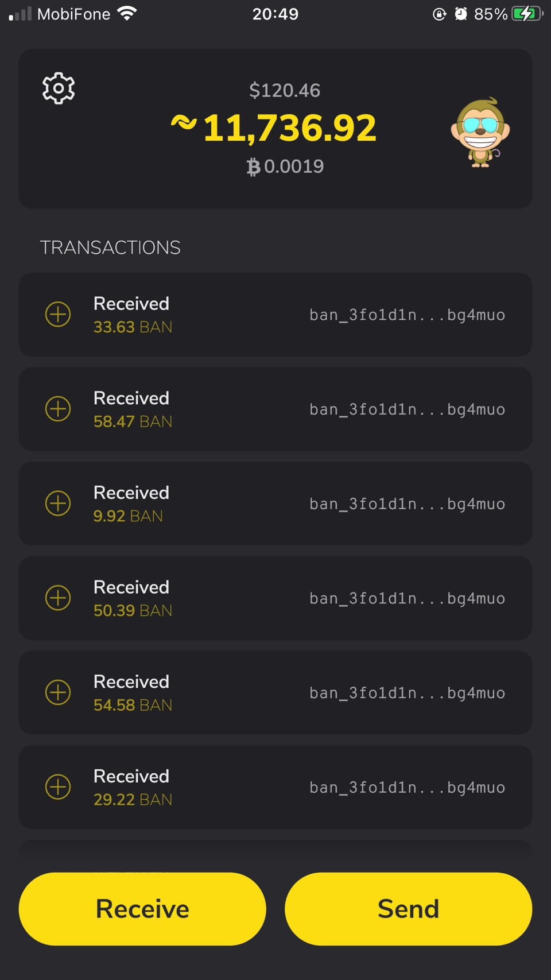551x980 pixels.
Task: Tap the plus icon beside 9.92 BAN
Action: pos(58,503)
